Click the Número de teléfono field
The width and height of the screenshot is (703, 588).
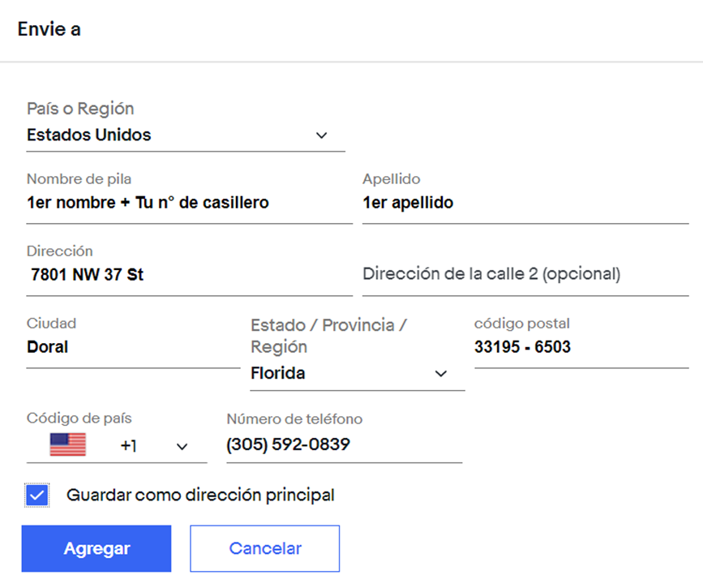345,445
